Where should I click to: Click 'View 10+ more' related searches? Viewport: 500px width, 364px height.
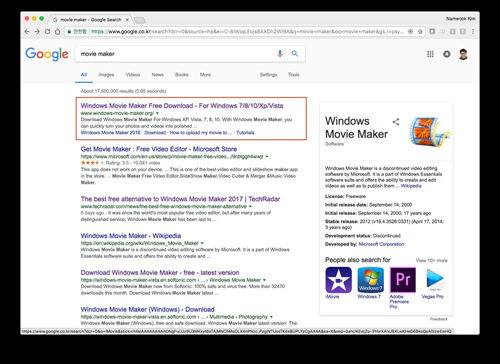point(431,260)
